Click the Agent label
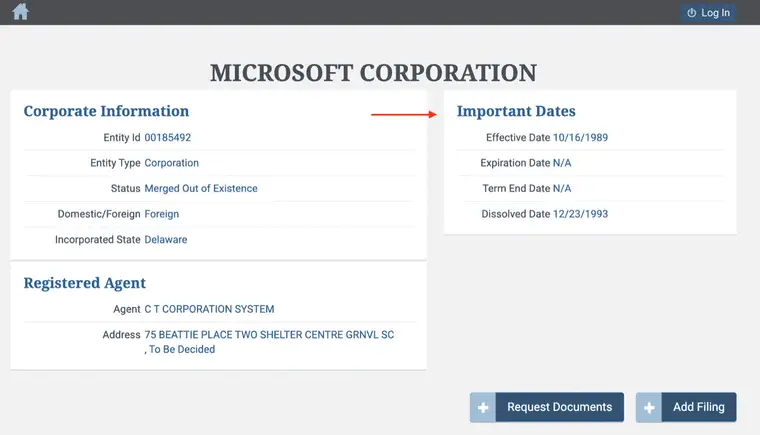Viewport: 760px width, 435px height. pos(127,309)
